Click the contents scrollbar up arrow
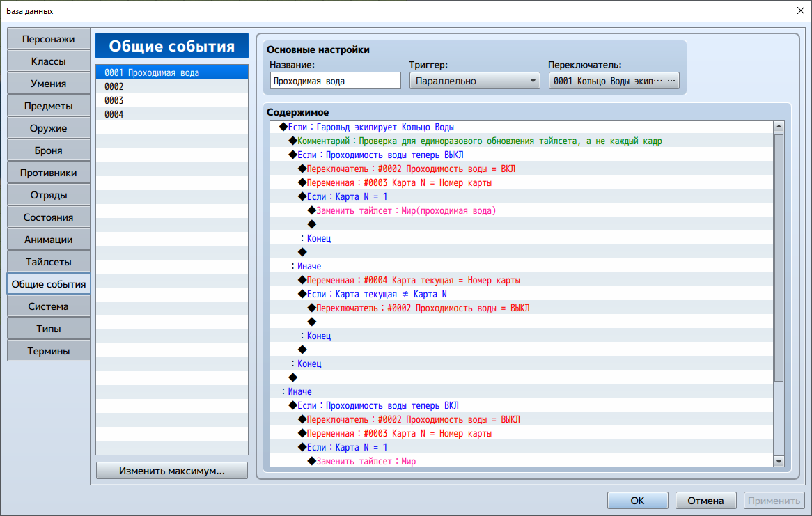812x516 pixels. coord(779,127)
